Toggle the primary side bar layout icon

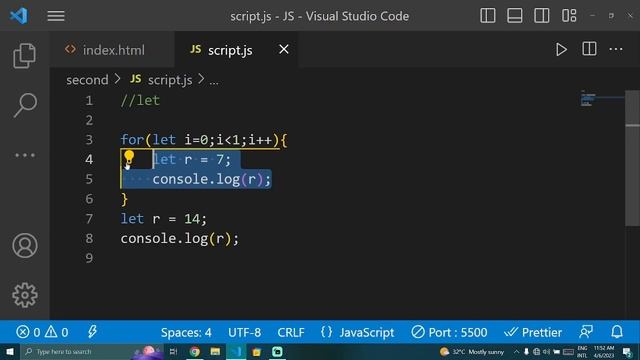pos(488,16)
